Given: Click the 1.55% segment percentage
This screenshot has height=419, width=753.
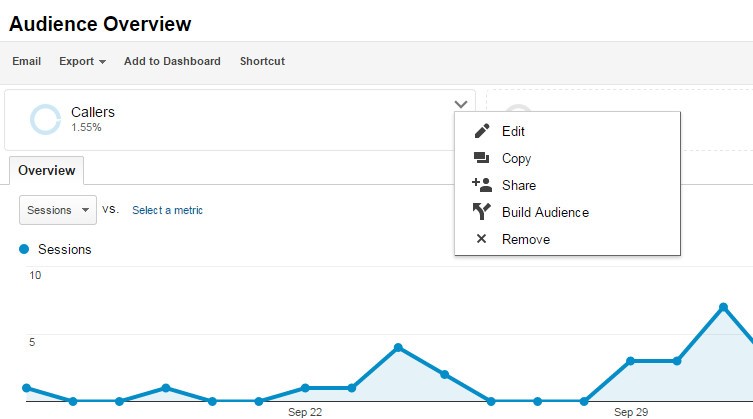Looking at the screenshot, I should coord(86,127).
